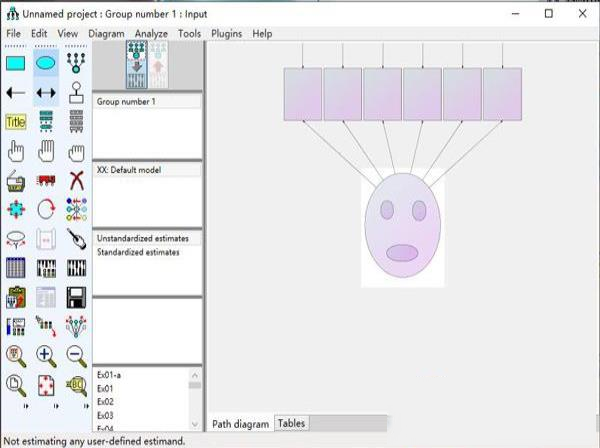Open the Plugins menu
The height and width of the screenshot is (448, 600).
pos(227,34)
